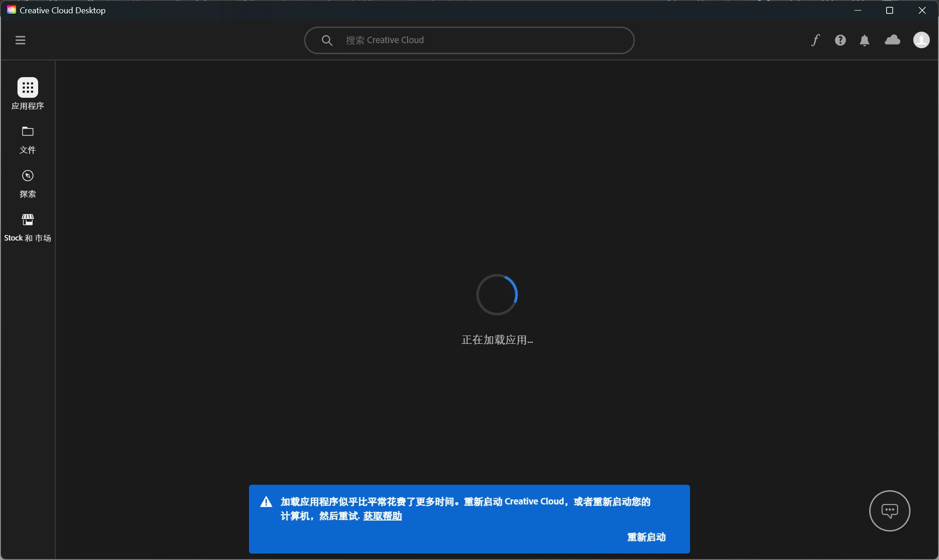Open the hamburger menu
The image size is (939, 560).
coord(20,40)
